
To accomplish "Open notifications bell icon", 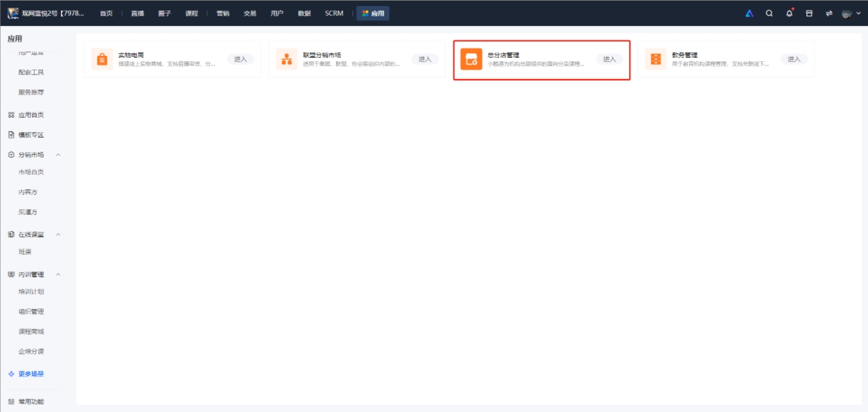I will [x=789, y=13].
